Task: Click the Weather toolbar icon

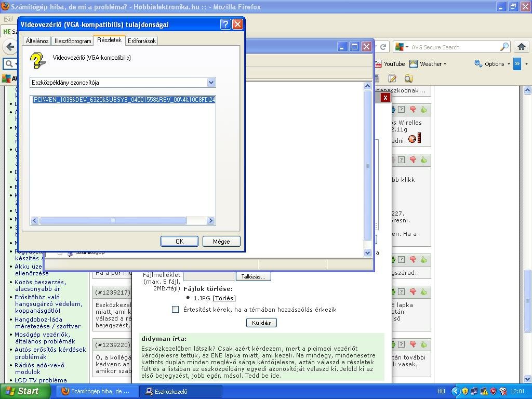Action: pos(413,64)
